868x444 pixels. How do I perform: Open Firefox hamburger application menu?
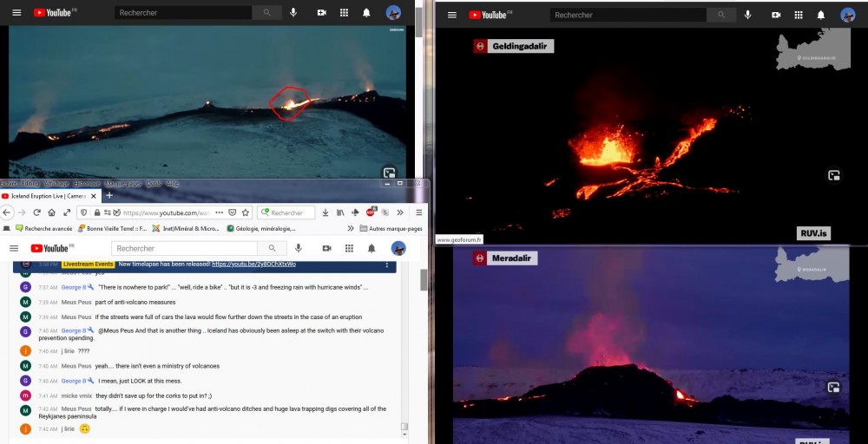click(418, 212)
